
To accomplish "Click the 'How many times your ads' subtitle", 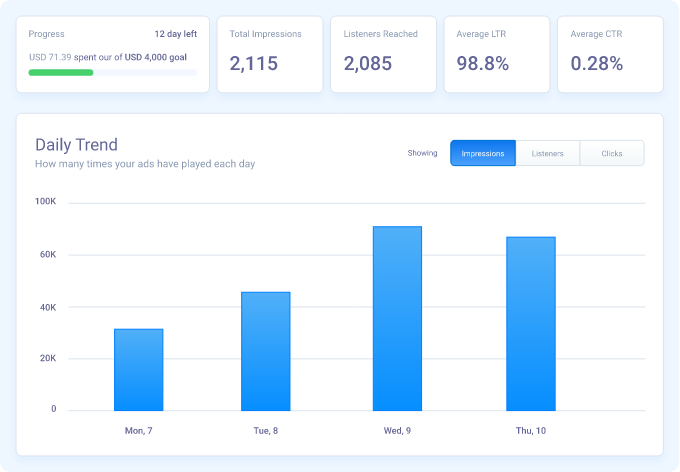I will point(144,163).
